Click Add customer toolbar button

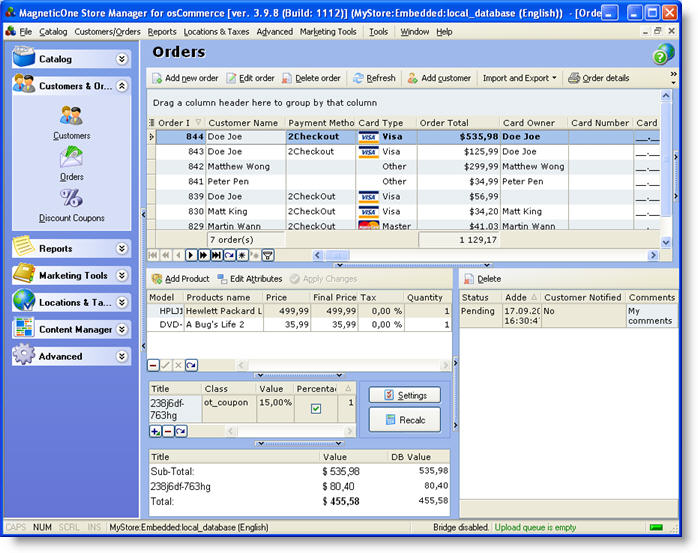click(439, 78)
